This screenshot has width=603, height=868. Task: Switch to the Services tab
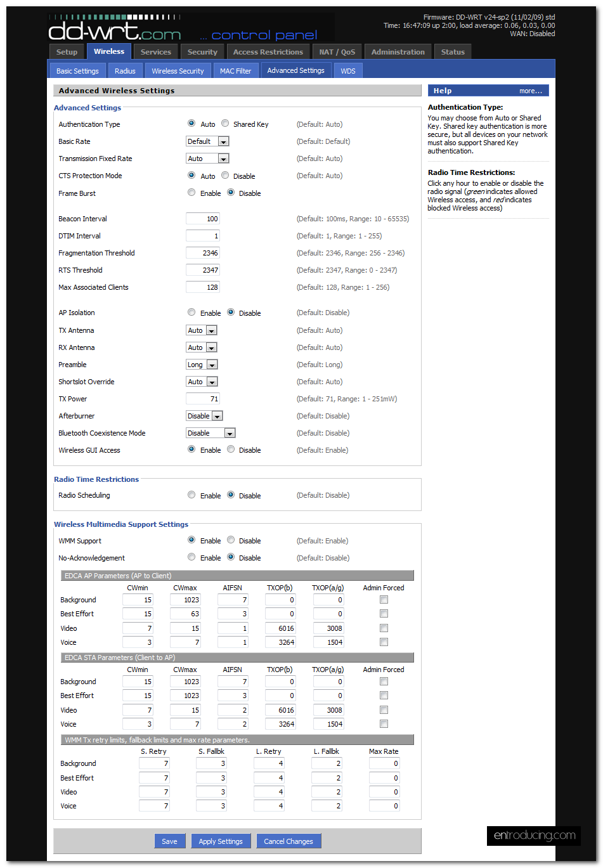(x=156, y=52)
